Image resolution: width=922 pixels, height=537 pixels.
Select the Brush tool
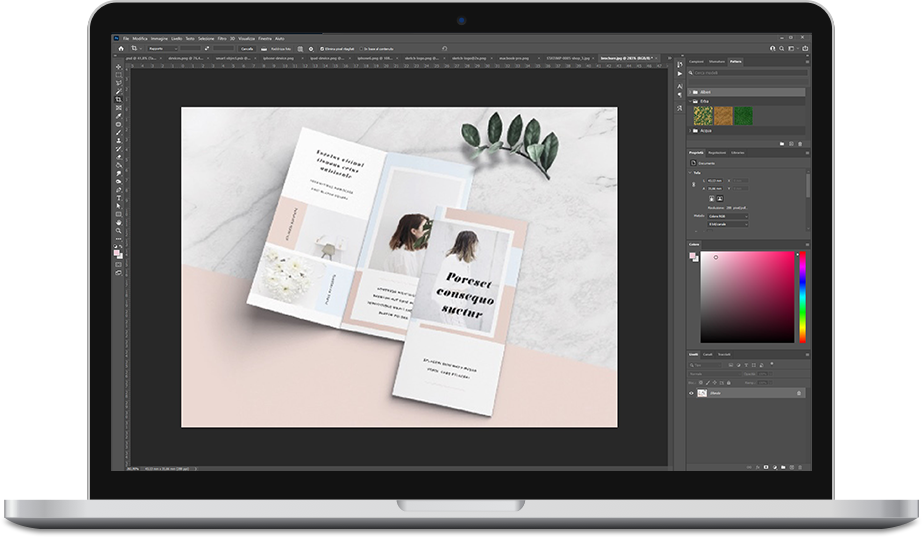pos(119,133)
